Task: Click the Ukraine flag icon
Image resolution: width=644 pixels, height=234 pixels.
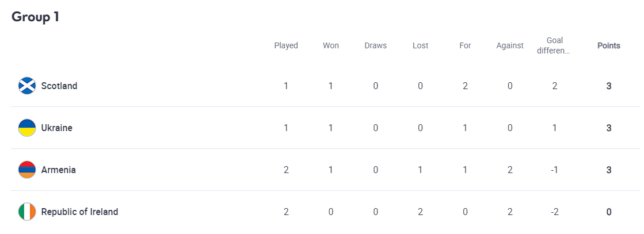Action: (27, 128)
